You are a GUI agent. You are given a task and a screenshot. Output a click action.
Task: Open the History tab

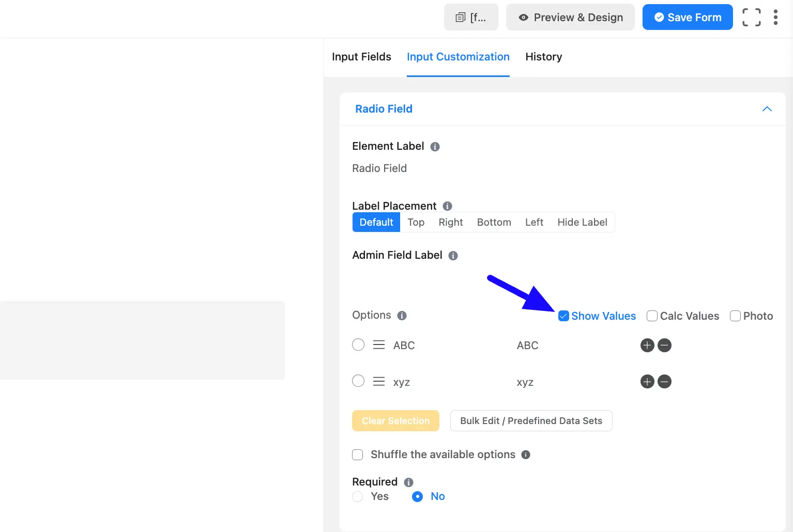coord(543,57)
